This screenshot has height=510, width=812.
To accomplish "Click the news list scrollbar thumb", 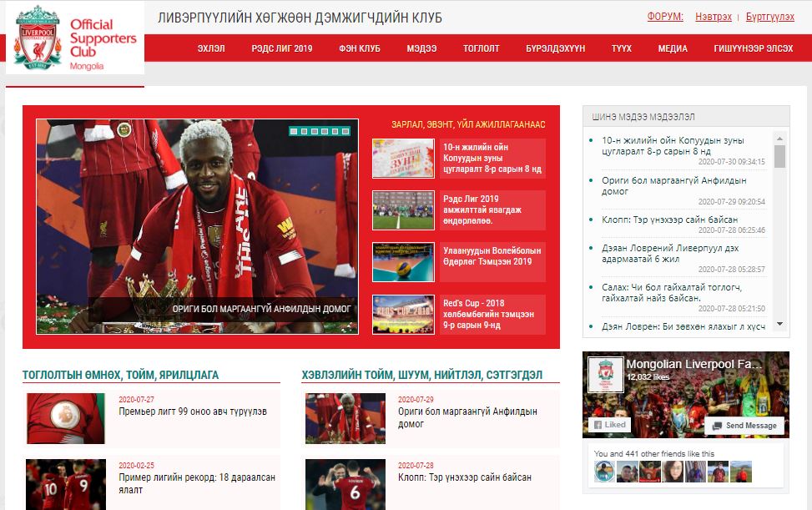I will point(779,156).
